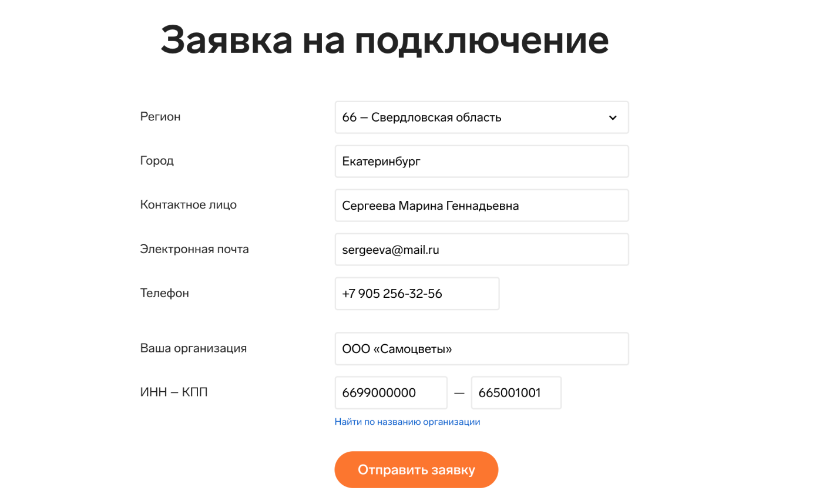Click the organization field with ООО «Самоцветы»
Screen dimensions: 833x504
[481, 349]
